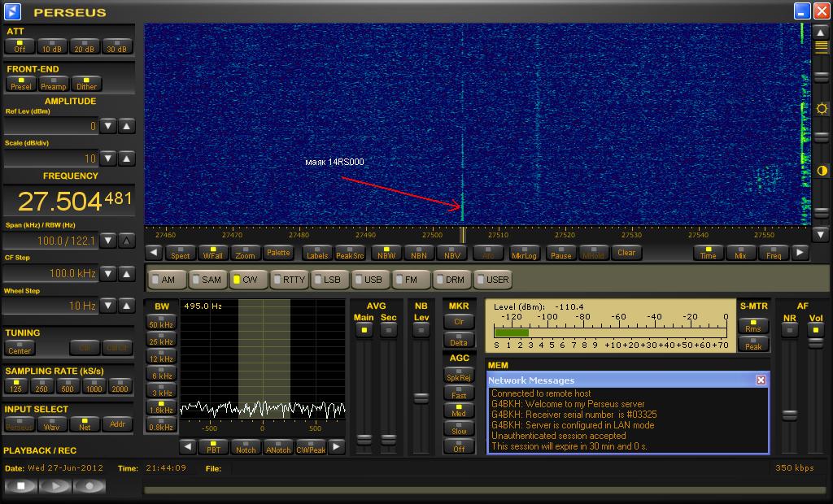
Task: Close the Network Messages panel
Action: tap(761, 380)
